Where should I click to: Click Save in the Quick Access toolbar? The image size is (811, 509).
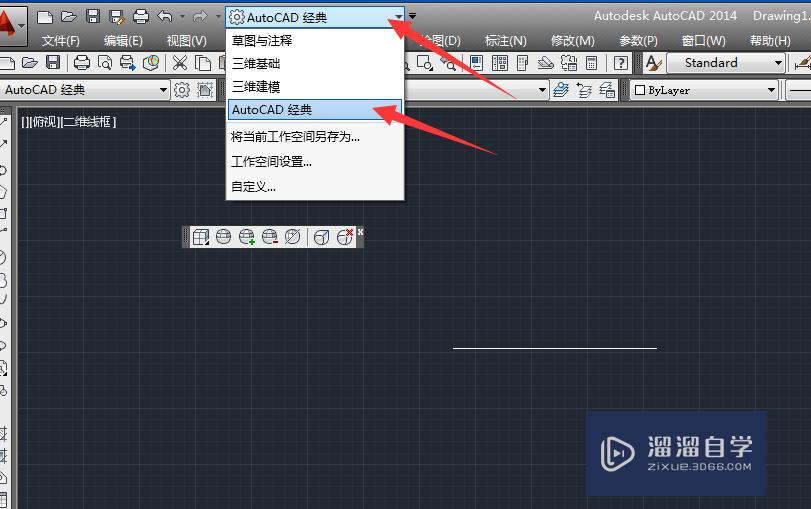pos(93,17)
